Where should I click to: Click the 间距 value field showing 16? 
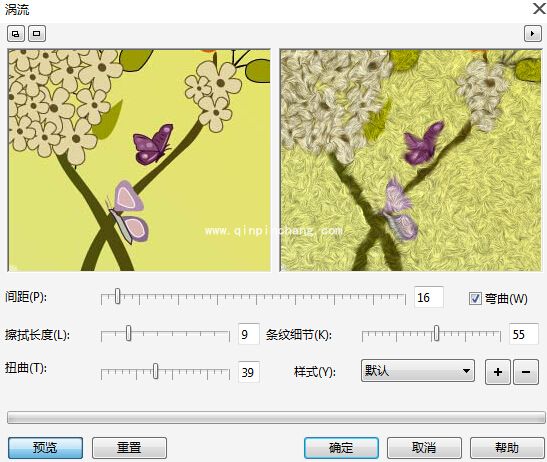(429, 297)
